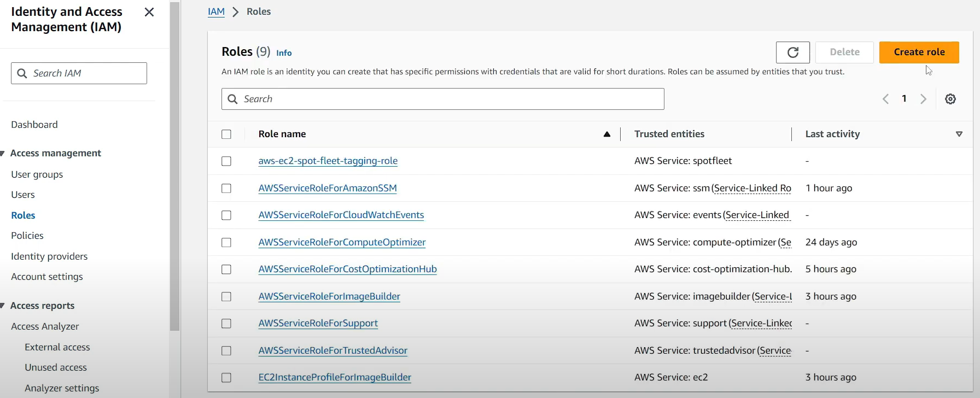The width and height of the screenshot is (980, 398).
Task: Open AWSServiceRoleForTrustedAdvisor role link
Action: tap(333, 350)
